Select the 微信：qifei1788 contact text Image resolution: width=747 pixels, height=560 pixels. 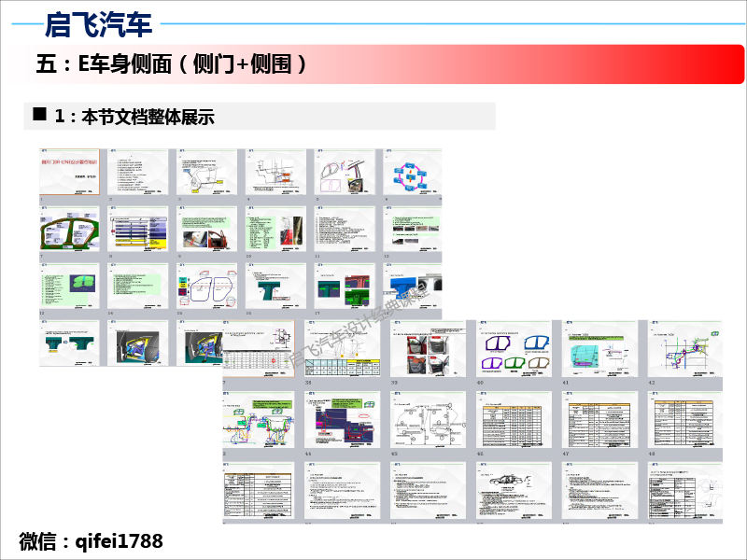tap(91, 541)
